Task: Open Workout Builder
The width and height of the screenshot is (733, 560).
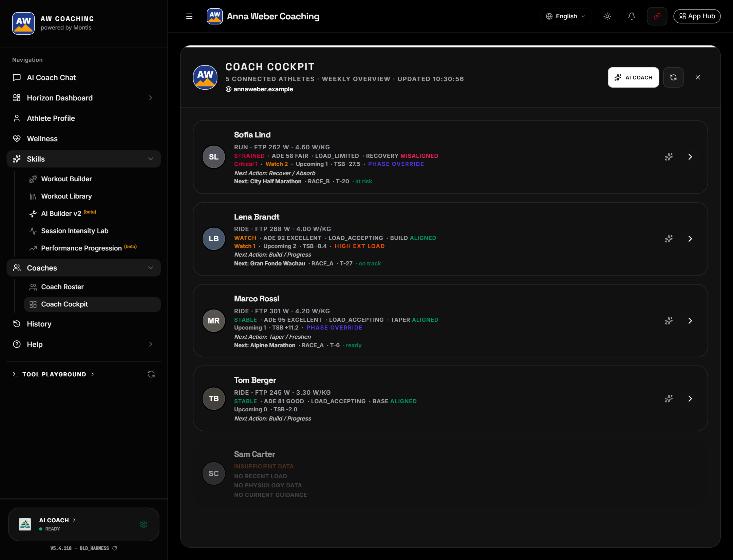Action: coord(92,179)
